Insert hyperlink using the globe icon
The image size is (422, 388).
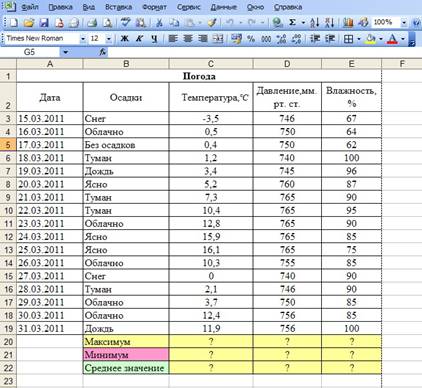click(x=277, y=23)
